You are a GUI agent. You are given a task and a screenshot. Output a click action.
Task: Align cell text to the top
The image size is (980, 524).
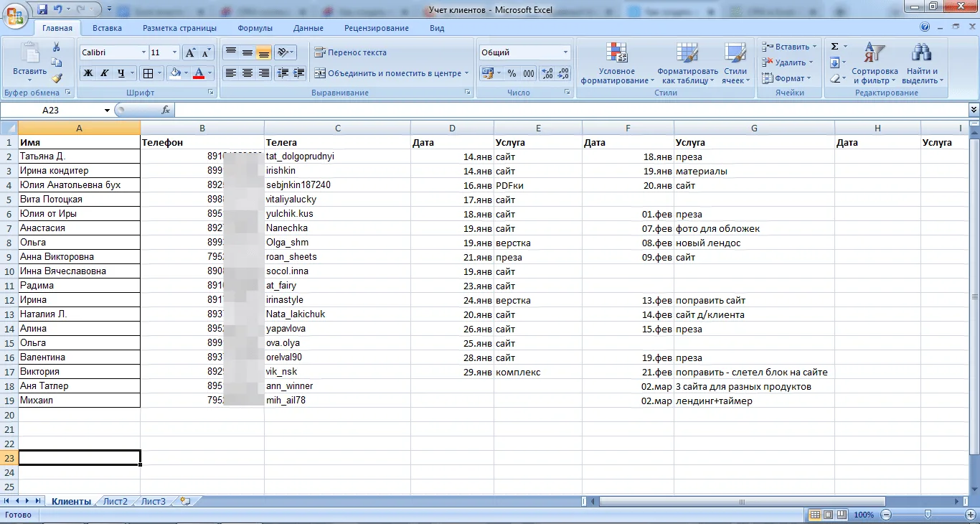[x=230, y=52]
